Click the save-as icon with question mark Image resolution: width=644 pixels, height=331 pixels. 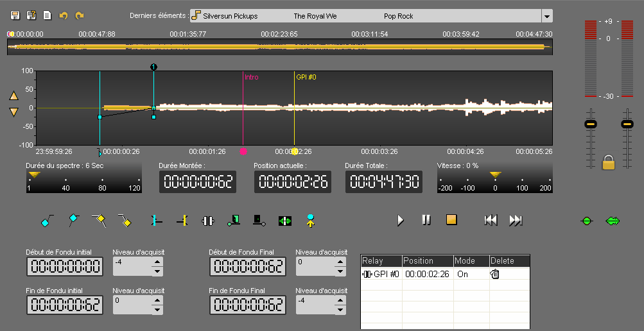(x=31, y=15)
